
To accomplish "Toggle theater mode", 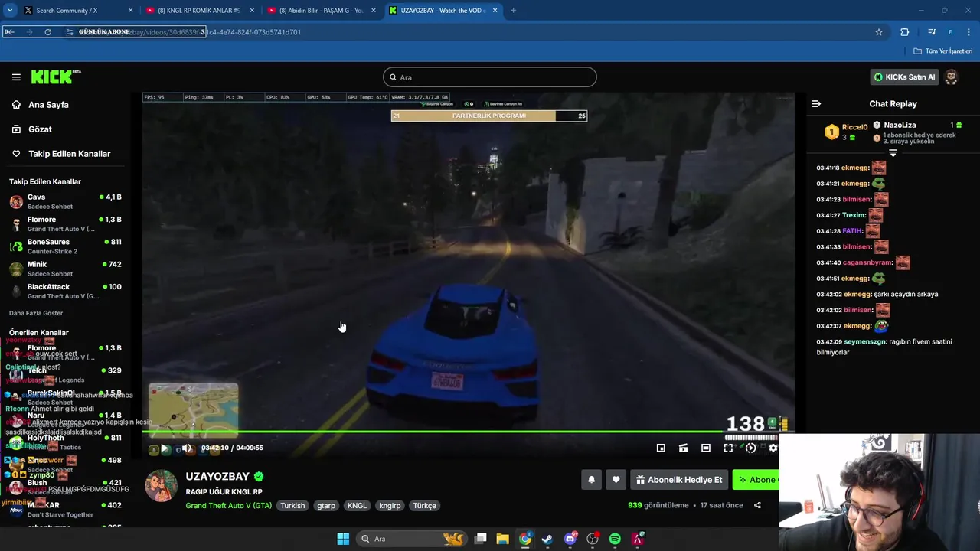I will click(706, 448).
